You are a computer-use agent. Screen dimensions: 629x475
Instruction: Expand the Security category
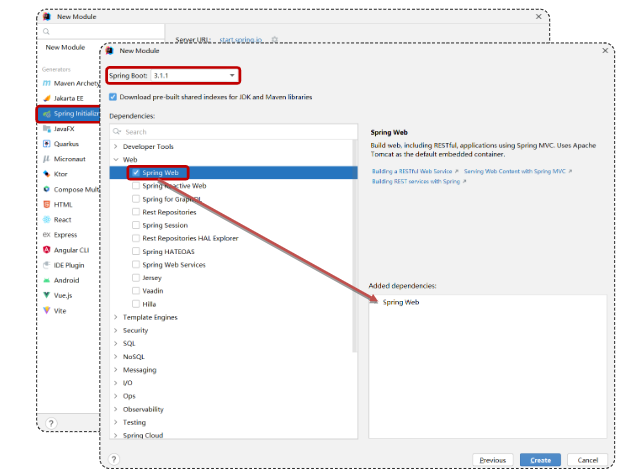click(x=116, y=330)
